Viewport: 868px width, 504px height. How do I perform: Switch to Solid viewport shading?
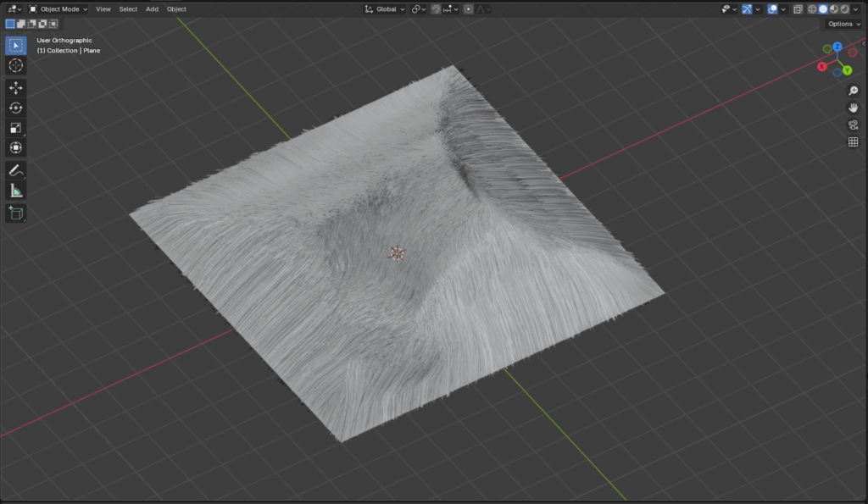coord(823,8)
